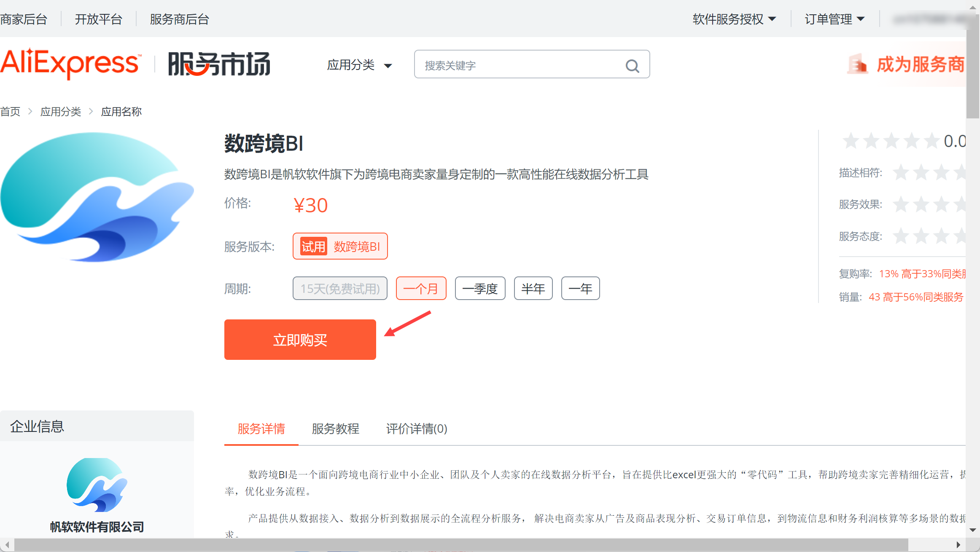Open the 评价详情(0) tab

coord(416,429)
